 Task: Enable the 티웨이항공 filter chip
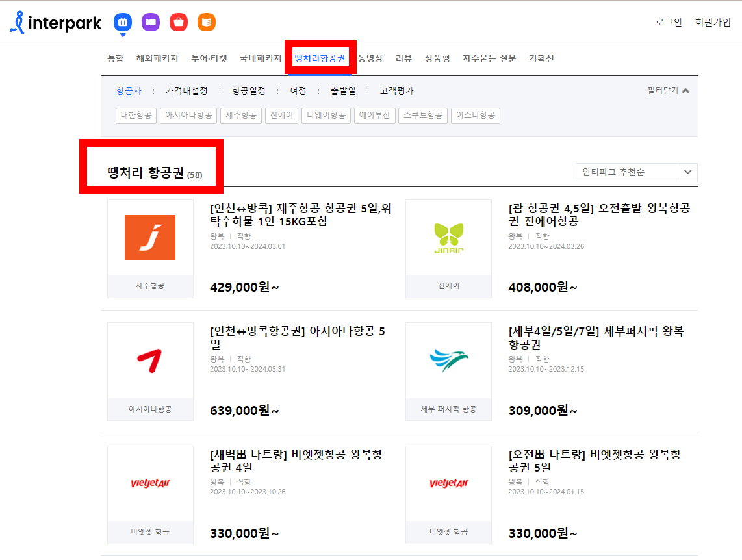click(326, 116)
